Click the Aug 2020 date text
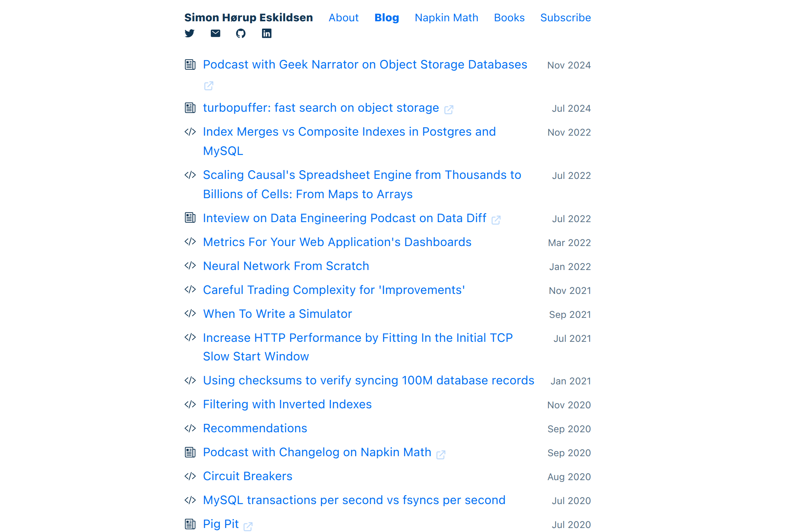This screenshot has height=532, width=798. click(x=569, y=477)
